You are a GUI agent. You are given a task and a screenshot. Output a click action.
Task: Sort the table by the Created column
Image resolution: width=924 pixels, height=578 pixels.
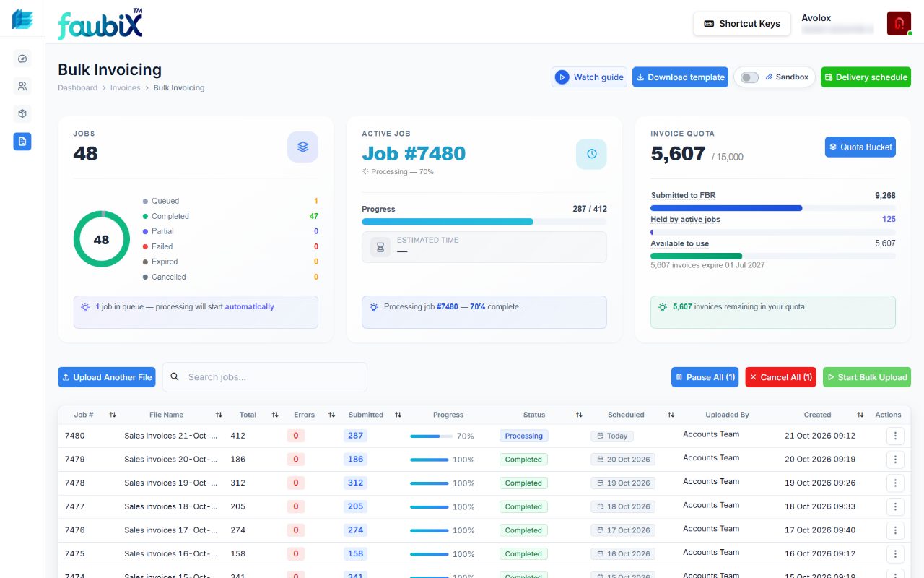click(860, 415)
